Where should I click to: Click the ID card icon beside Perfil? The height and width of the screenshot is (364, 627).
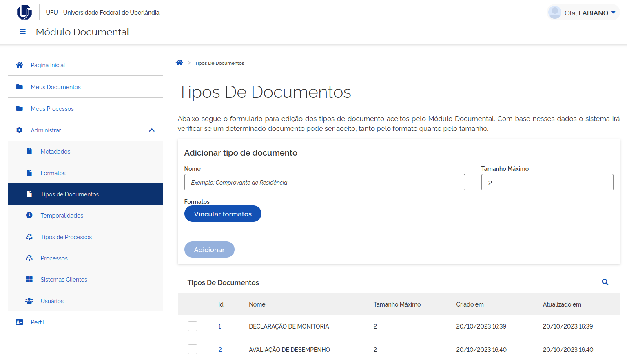[19, 322]
